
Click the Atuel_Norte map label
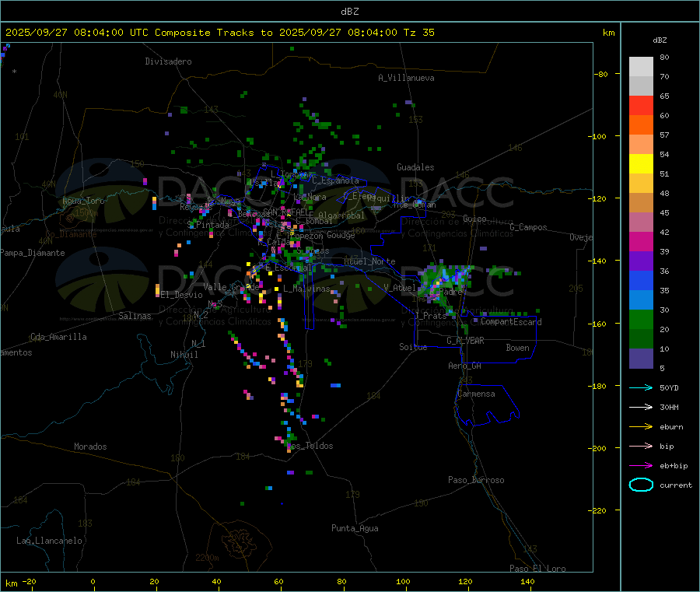click(369, 261)
